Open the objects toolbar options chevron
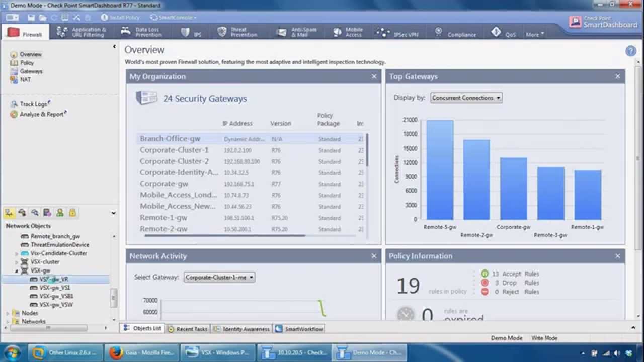This screenshot has width=644, height=362. pos(113,213)
